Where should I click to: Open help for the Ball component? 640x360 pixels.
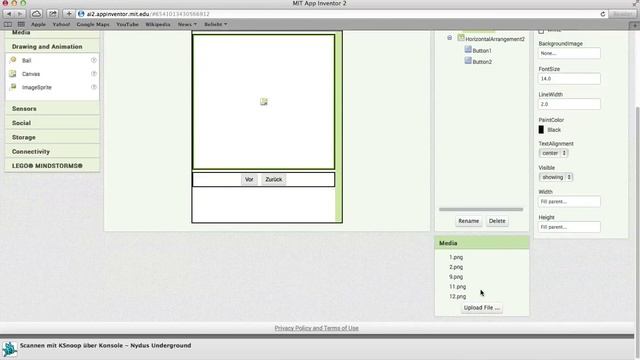click(x=93, y=60)
